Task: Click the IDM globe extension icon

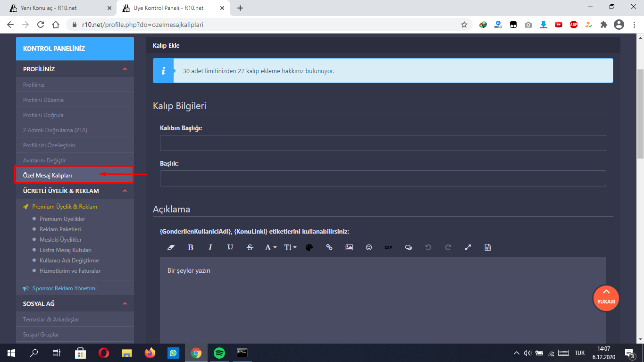Action: point(483,25)
